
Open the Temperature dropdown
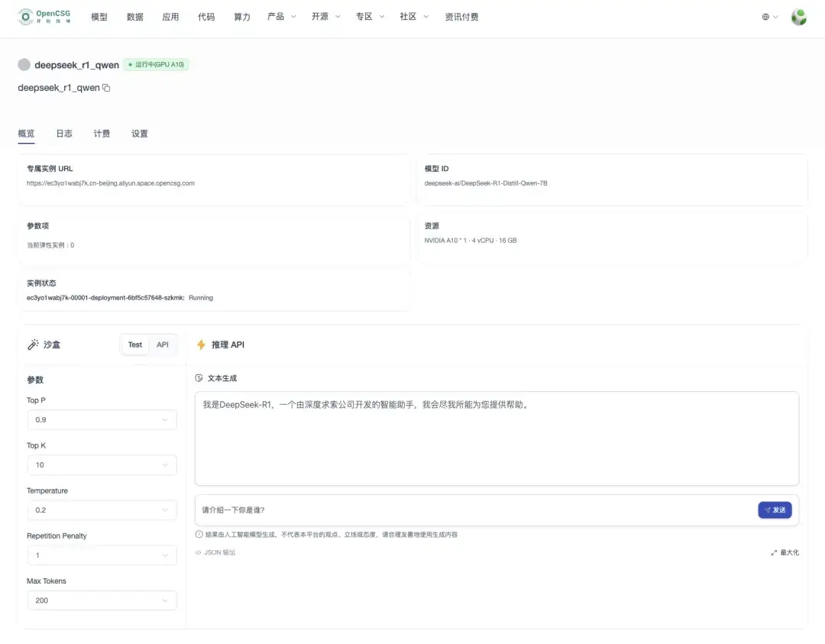pos(102,510)
